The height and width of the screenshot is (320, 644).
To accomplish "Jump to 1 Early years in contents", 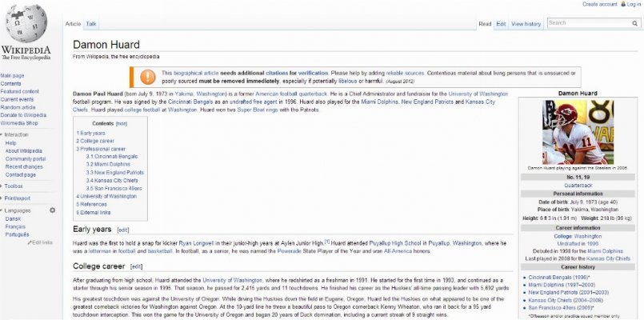I will (90, 133).
